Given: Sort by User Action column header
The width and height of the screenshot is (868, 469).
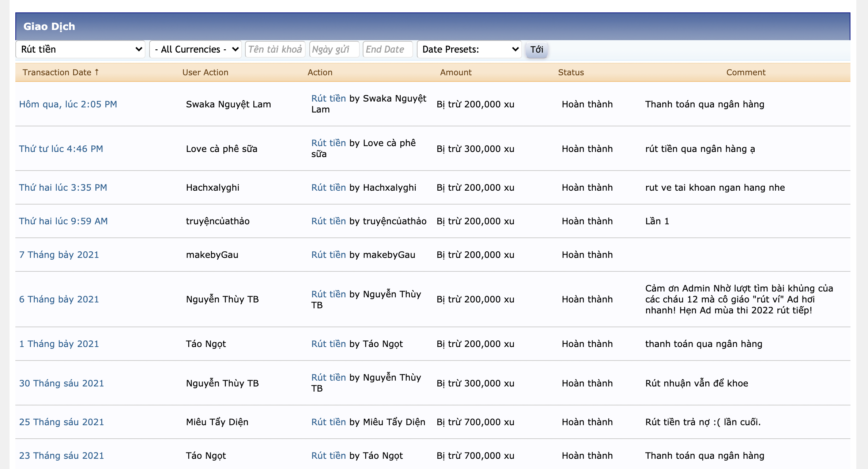Looking at the screenshot, I should [205, 72].
